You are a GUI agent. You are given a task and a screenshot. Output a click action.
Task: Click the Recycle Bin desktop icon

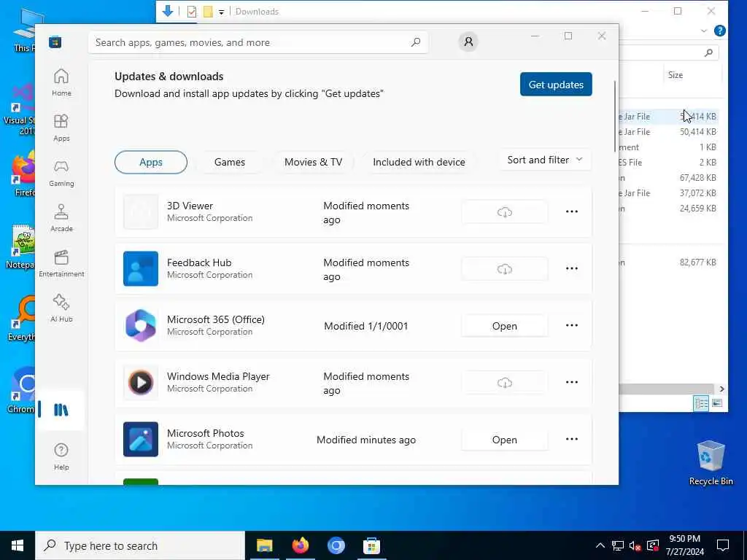(711, 462)
